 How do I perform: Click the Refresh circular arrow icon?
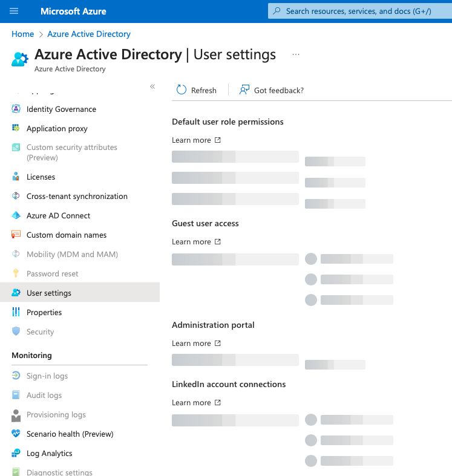point(182,90)
